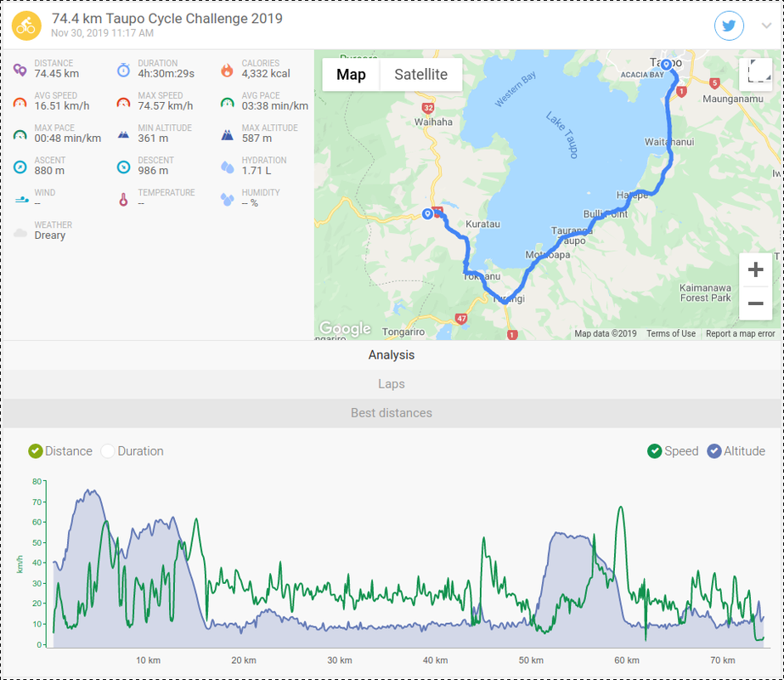Click the Lake Taupo map label
Viewport: 784px width, 680px height.
click(562, 135)
